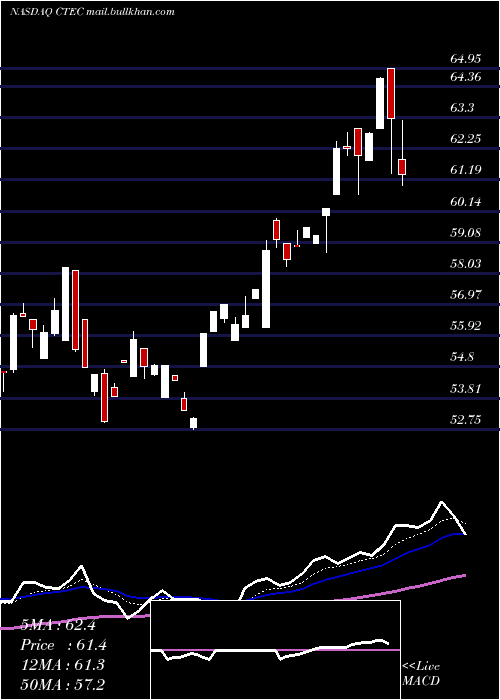Click the 63.3 price label
The image size is (500, 700).
(461, 108)
